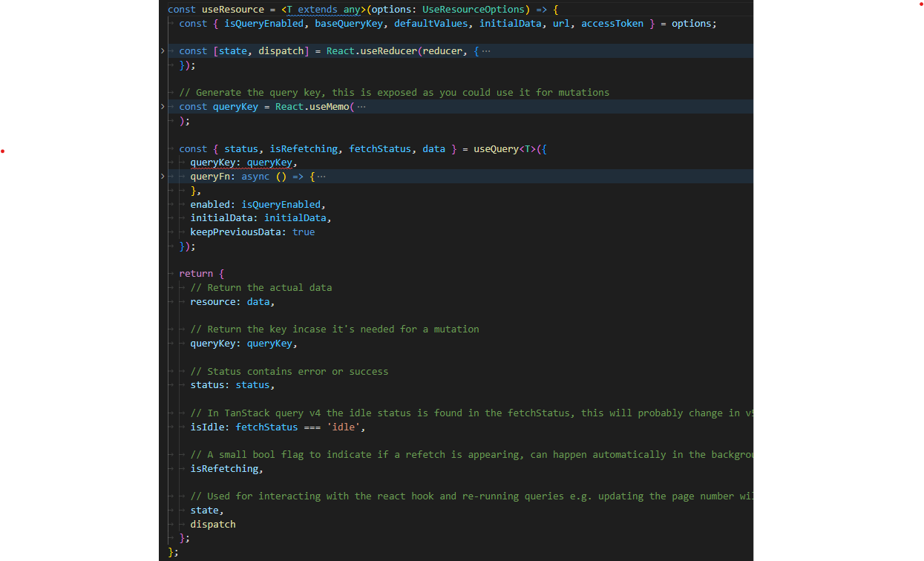Click the 'state,' line in the return object
Viewport: 924px width, 561px height.
(207, 511)
